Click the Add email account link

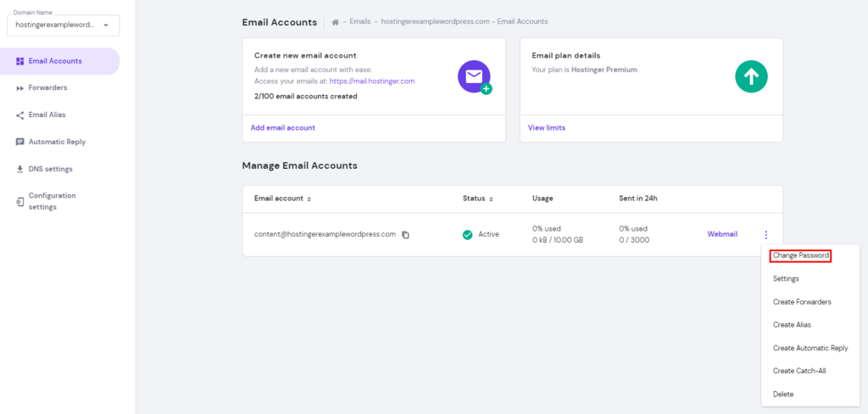click(282, 128)
